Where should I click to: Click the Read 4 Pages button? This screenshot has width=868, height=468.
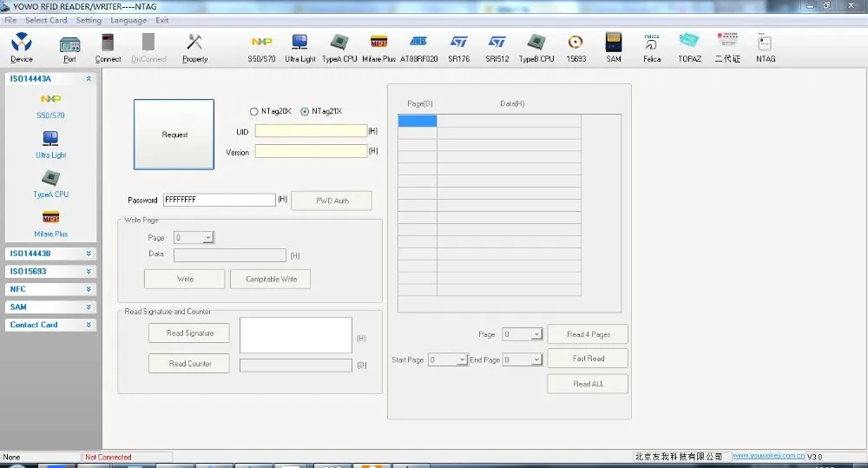click(588, 334)
